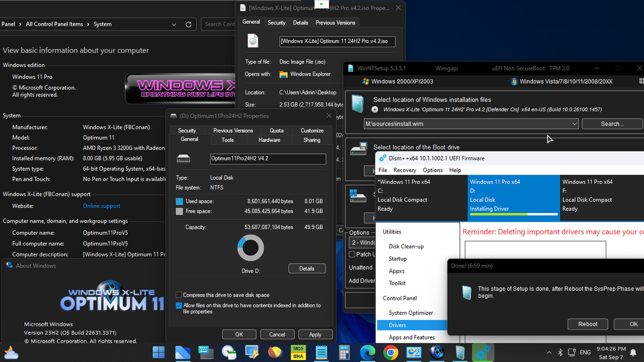This screenshot has height=362, width=644.
Task: Expand the install.wim path dropdown
Action: [x=575, y=124]
